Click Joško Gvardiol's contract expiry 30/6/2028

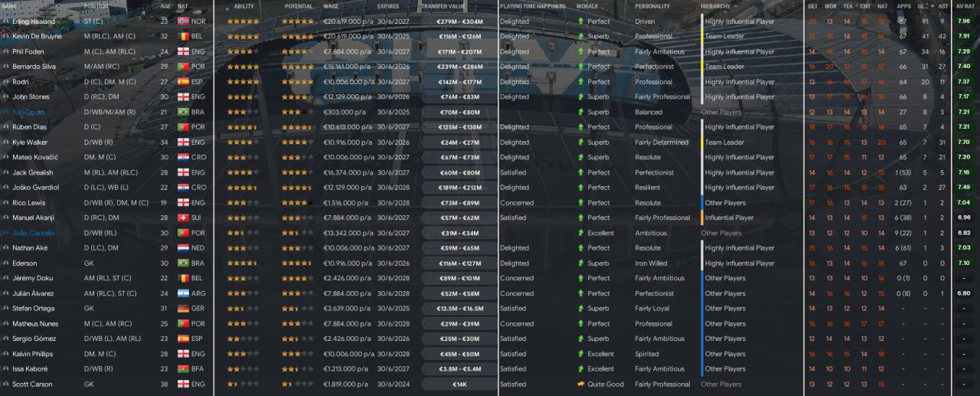pos(394,188)
